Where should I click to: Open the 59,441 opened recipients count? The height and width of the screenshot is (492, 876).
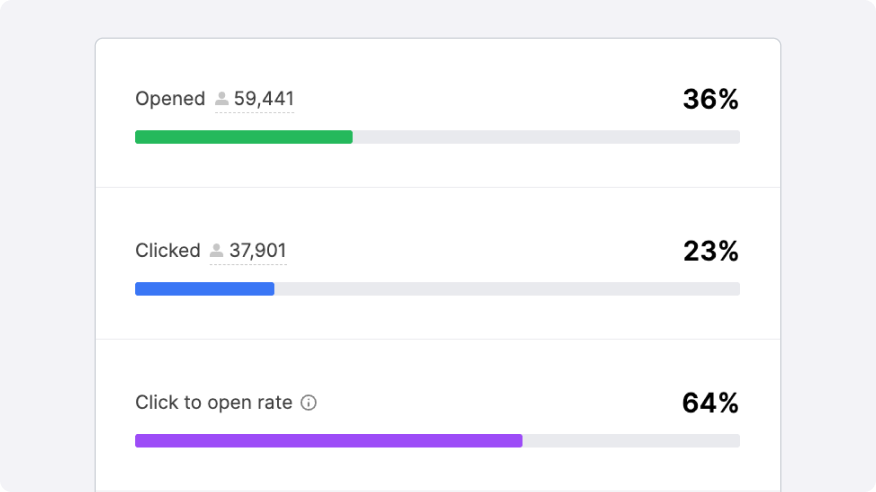pyautogui.click(x=264, y=99)
